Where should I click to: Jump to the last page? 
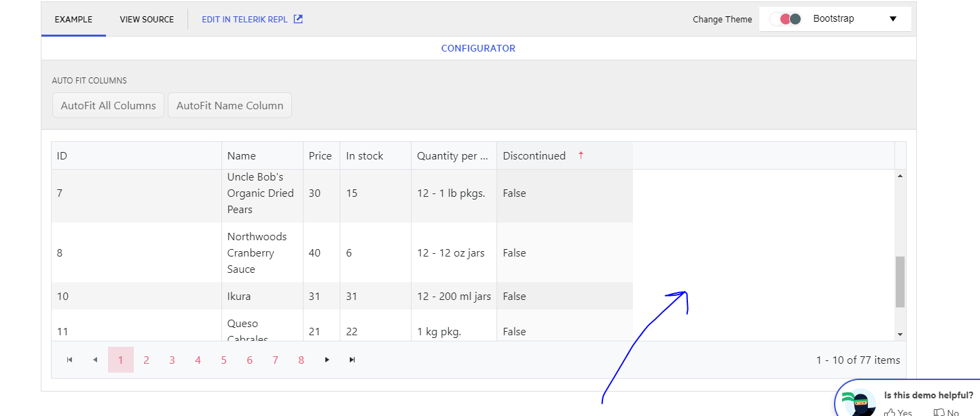pos(352,360)
